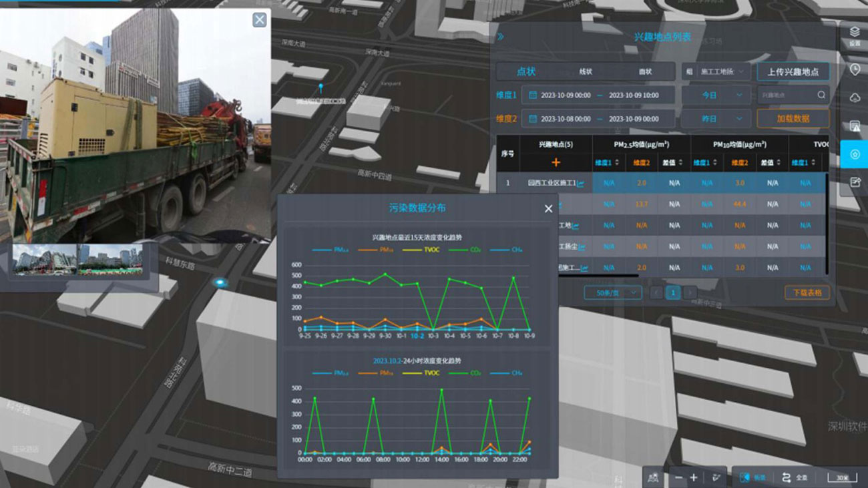This screenshot has height=488, width=868.
Task: Collapse panel using double chevron icon
Action: click(501, 37)
